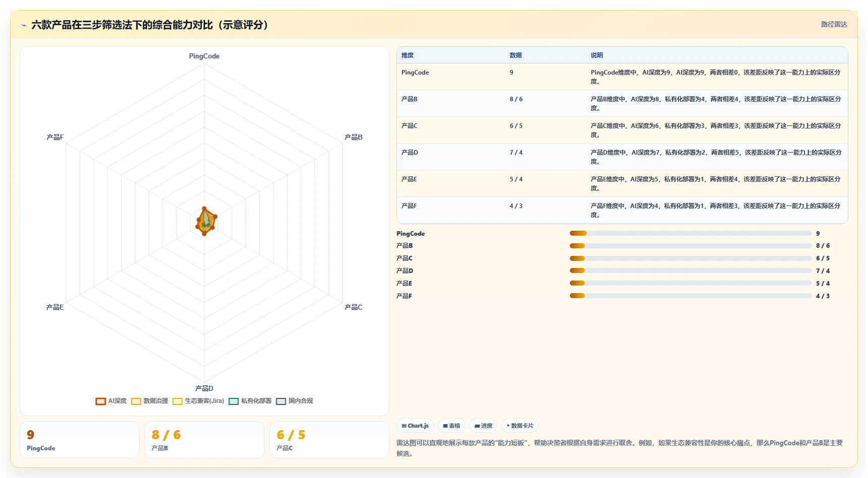Viewport: 868px width, 478px height.
Task: Click the "4 / 3" value beside 产品F progress bar
Action: coord(823,296)
